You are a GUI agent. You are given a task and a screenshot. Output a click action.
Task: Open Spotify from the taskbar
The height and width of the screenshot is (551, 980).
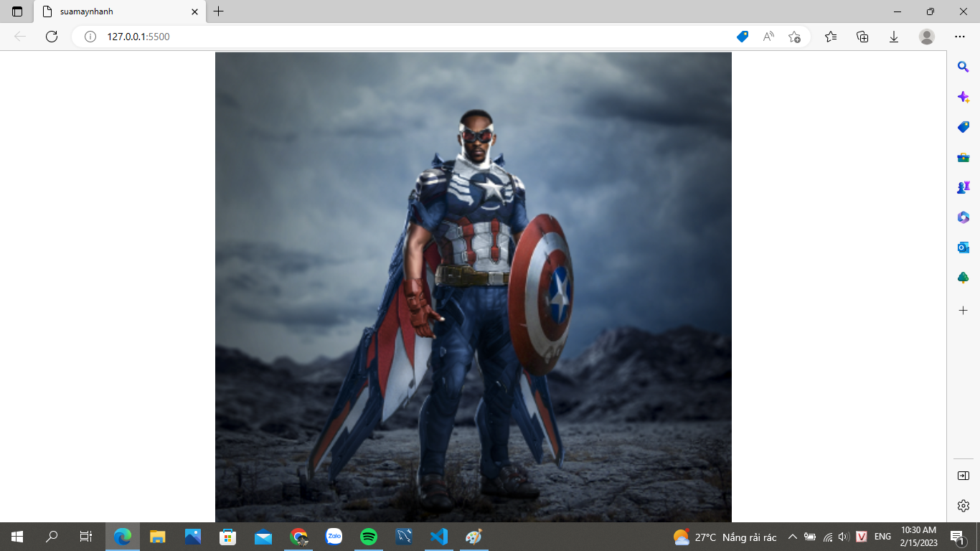pyautogui.click(x=369, y=537)
